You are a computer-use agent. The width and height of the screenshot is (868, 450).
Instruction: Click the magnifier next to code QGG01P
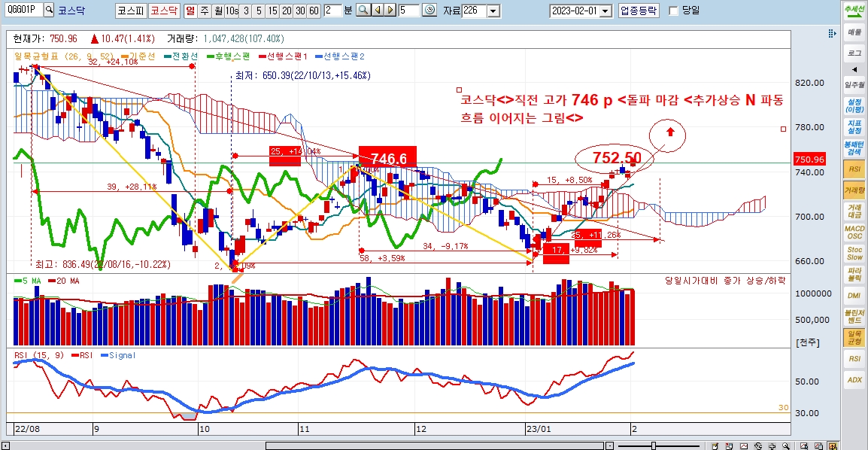[49, 10]
